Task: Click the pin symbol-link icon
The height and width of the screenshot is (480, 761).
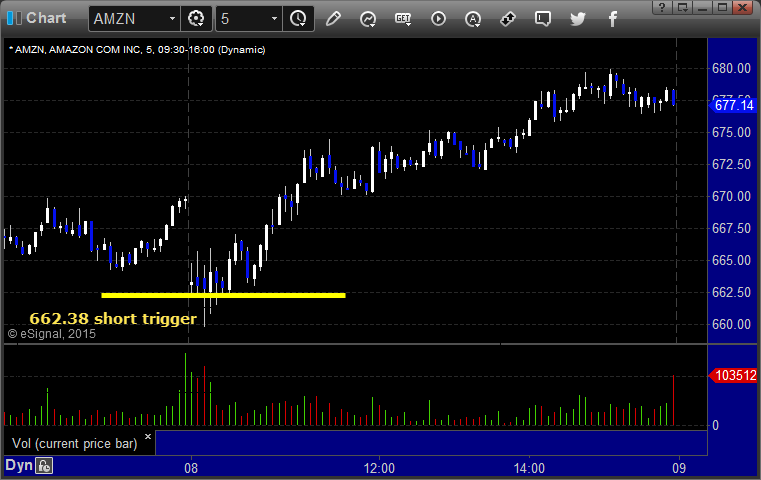Action: (x=508, y=19)
